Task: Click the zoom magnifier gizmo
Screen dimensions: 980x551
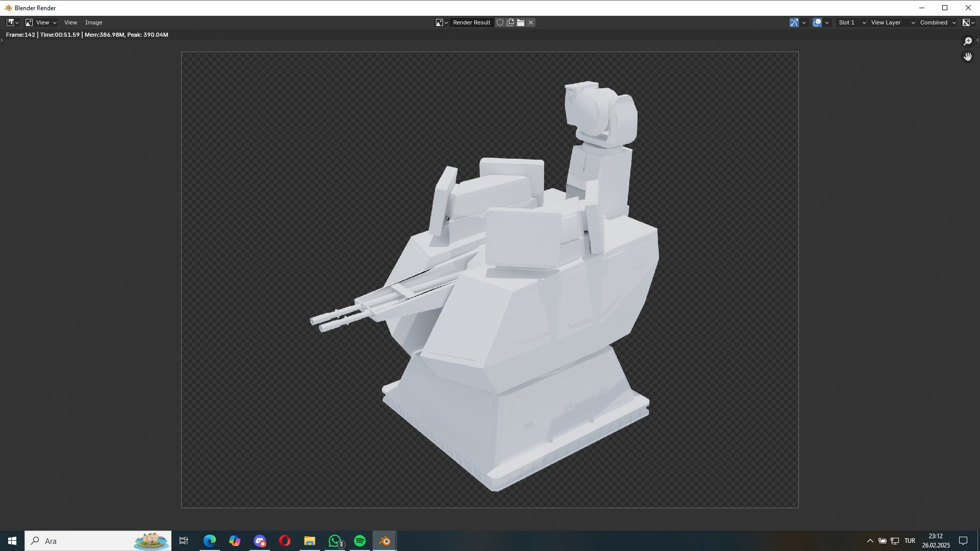Action: pyautogui.click(x=968, y=41)
